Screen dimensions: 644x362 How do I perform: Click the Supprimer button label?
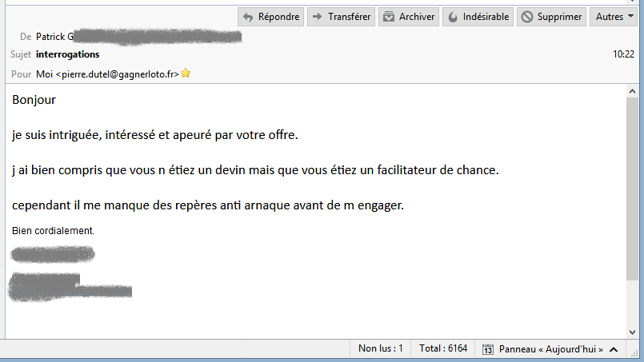tap(559, 17)
